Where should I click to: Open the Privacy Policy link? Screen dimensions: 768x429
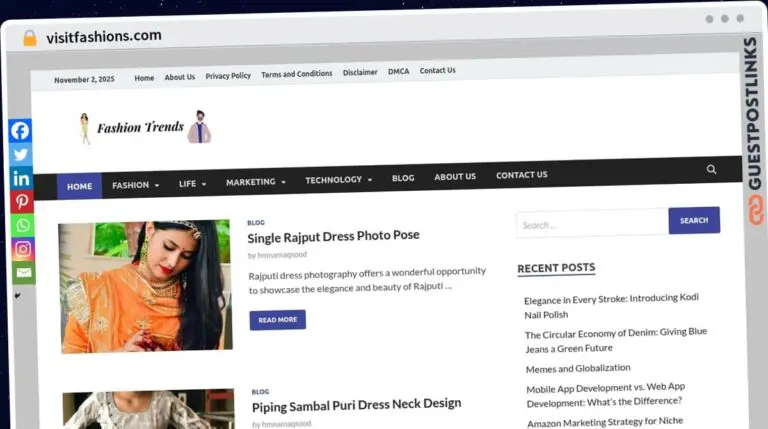pos(228,76)
